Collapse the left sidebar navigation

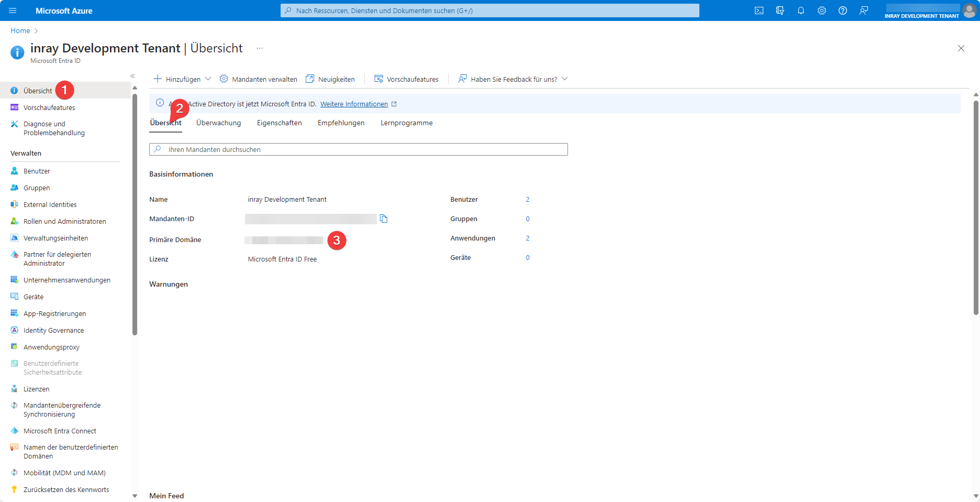132,76
